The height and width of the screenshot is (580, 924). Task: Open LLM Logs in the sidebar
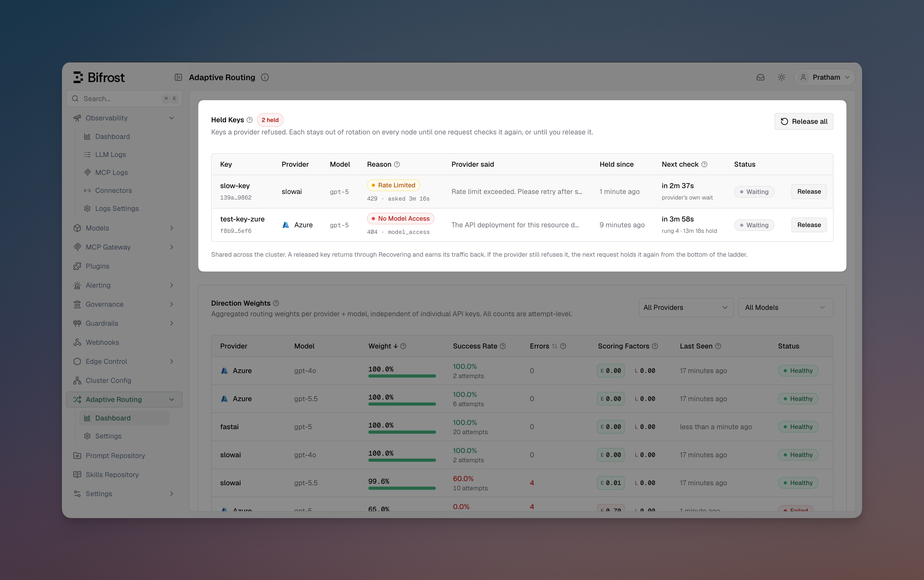110,155
